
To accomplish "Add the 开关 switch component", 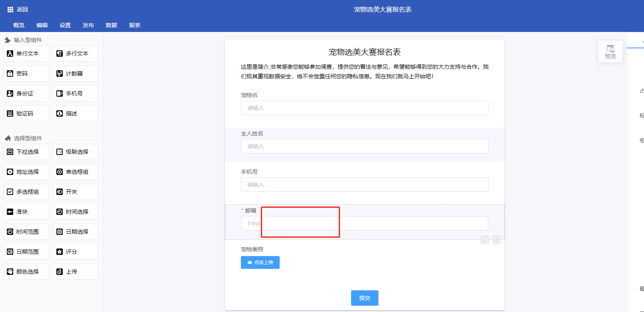I will 76,192.
